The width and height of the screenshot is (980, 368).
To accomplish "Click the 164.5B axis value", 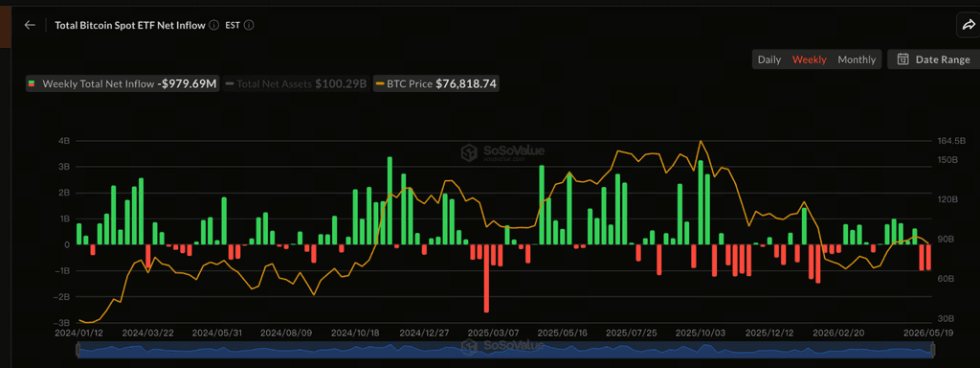I will click(950, 142).
